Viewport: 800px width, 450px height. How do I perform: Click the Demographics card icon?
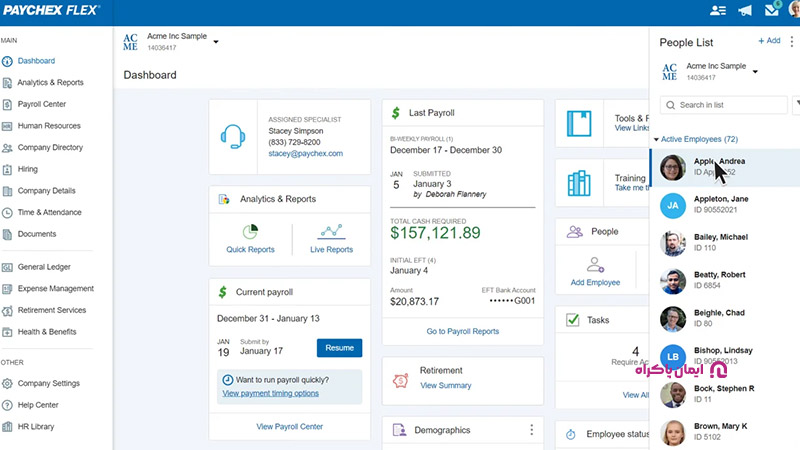click(x=399, y=430)
